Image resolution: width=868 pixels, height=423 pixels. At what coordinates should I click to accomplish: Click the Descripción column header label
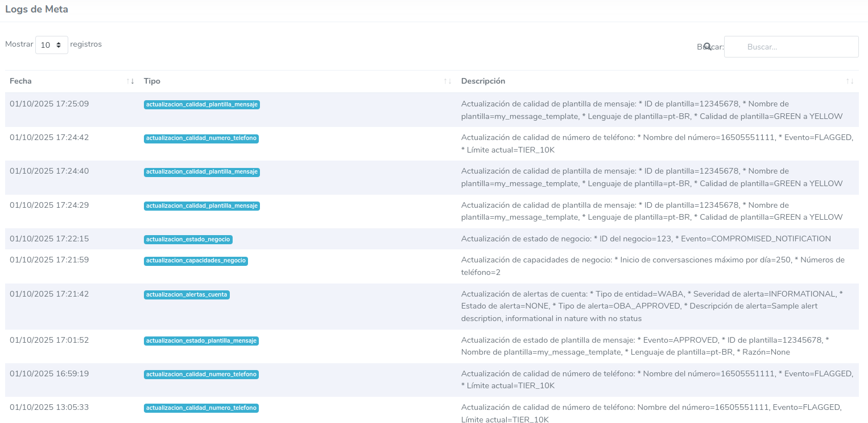(x=483, y=81)
